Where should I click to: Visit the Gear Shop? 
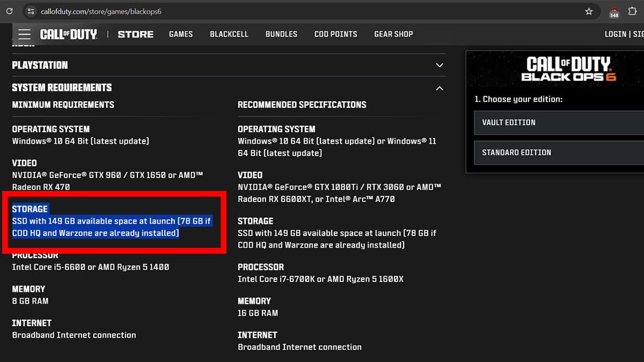click(393, 34)
